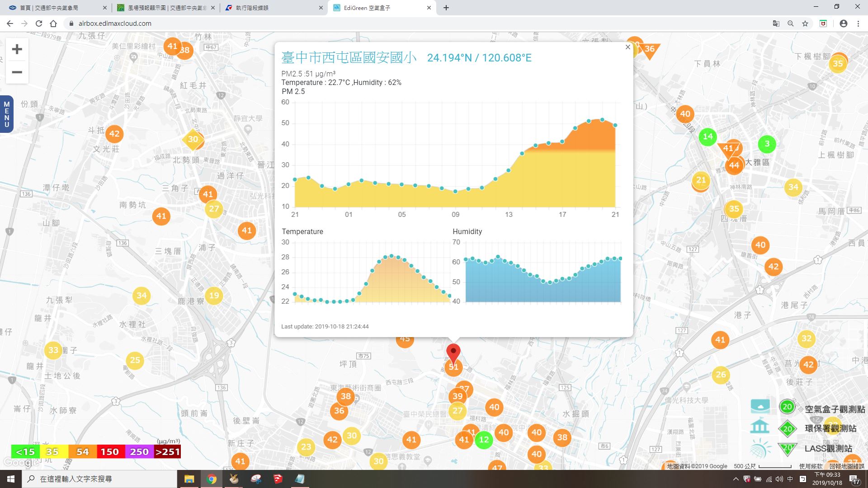Image resolution: width=868 pixels, height=488 pixels.
Task: Close the 國安國小 station info popup
Action: pyautogui.click(x=627, y=47)
